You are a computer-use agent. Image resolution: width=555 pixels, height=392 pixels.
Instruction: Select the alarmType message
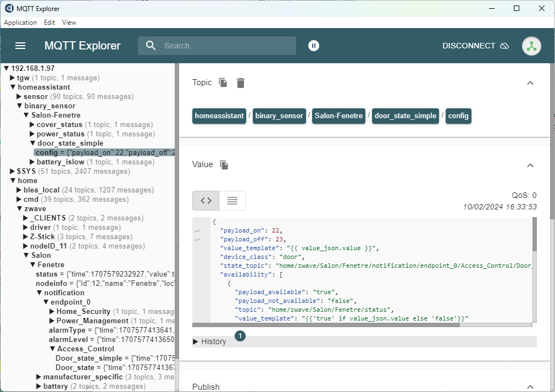point(112,330)
